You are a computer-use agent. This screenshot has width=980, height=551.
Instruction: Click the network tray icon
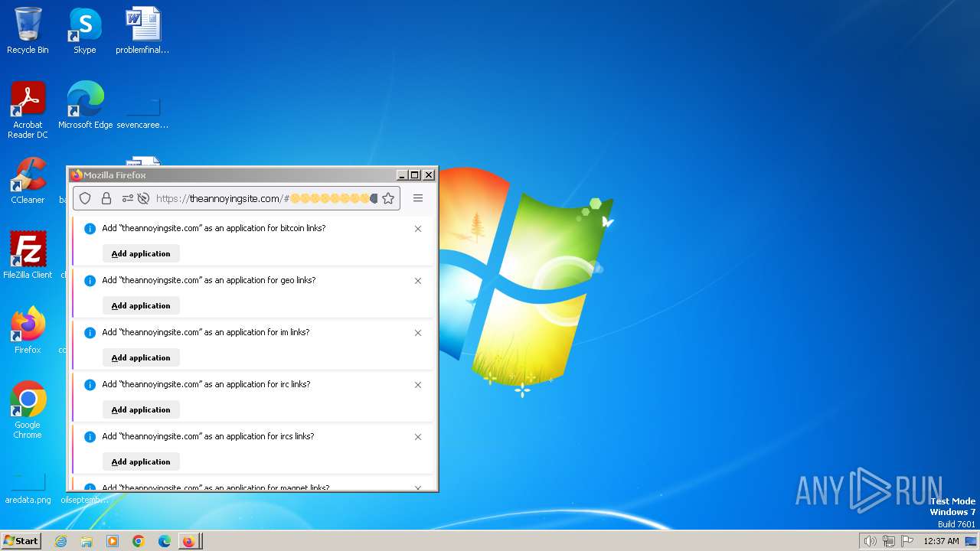point(889,541)
